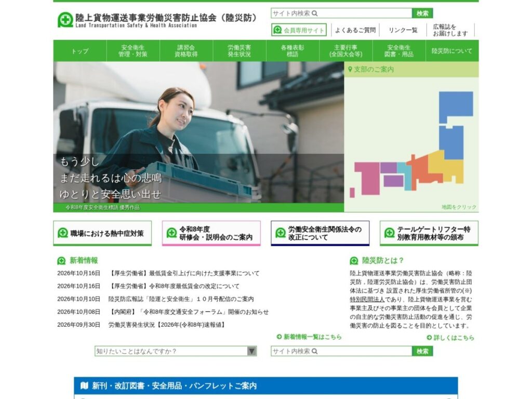
Task: Click the top 検索 button
Action: coord(422,13)
